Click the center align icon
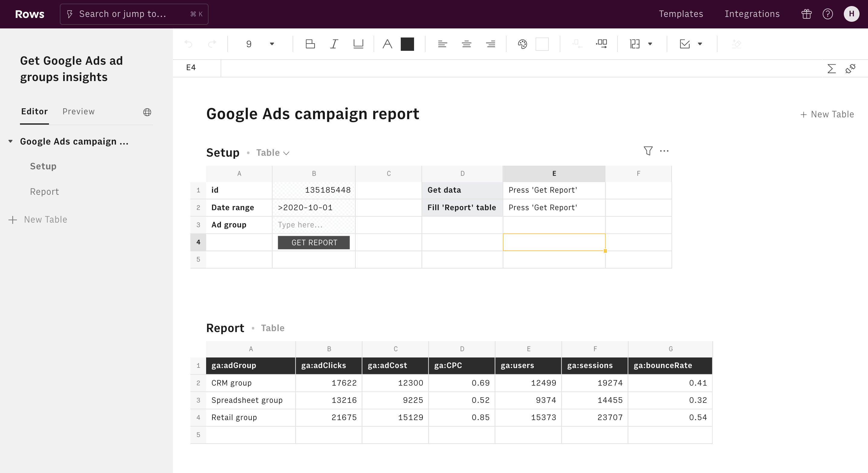This screenshot has height=473, width=868. click(466, 44)
